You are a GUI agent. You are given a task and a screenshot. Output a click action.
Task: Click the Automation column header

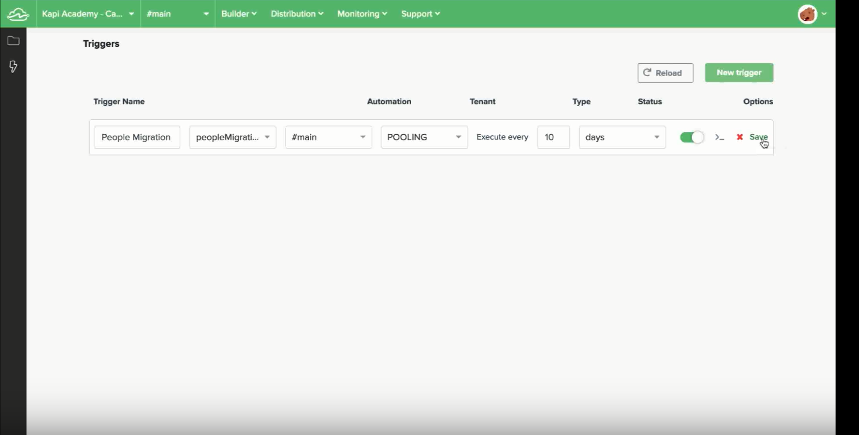pos(389,101)
